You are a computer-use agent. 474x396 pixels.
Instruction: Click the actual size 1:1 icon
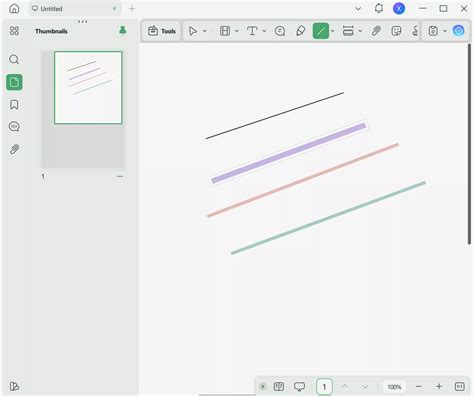tap(460, 387)
